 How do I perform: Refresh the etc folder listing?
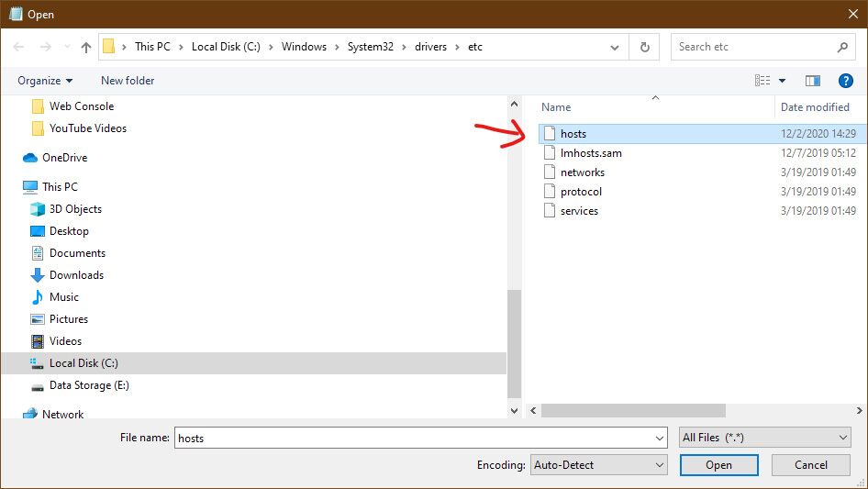pos(645,47)
